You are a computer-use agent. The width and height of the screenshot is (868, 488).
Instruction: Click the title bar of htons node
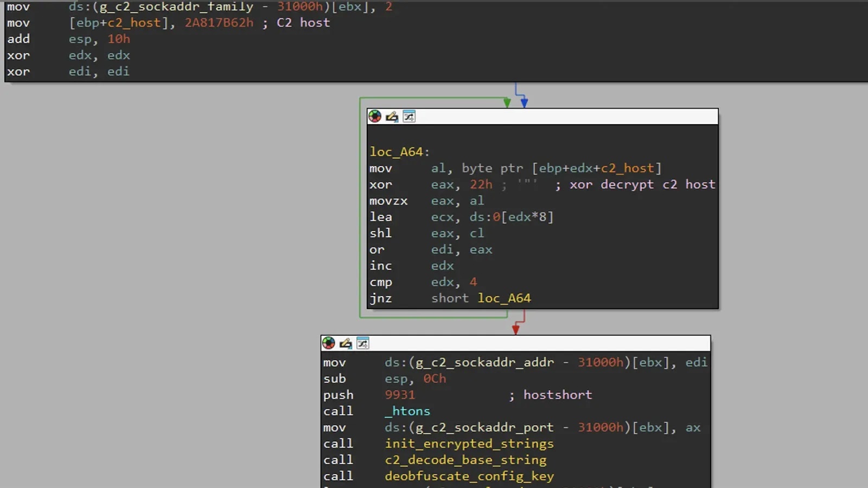[x=515, y=343]
